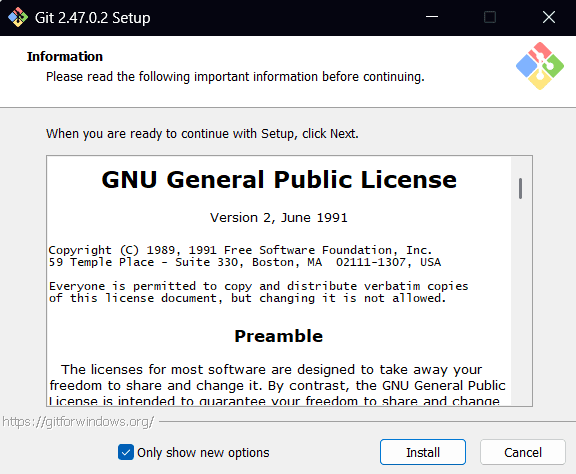This screenshot has width=576, height=474.
Task: Start installation with the Install button
Action: pyautogui.click(x=423, y=452)
